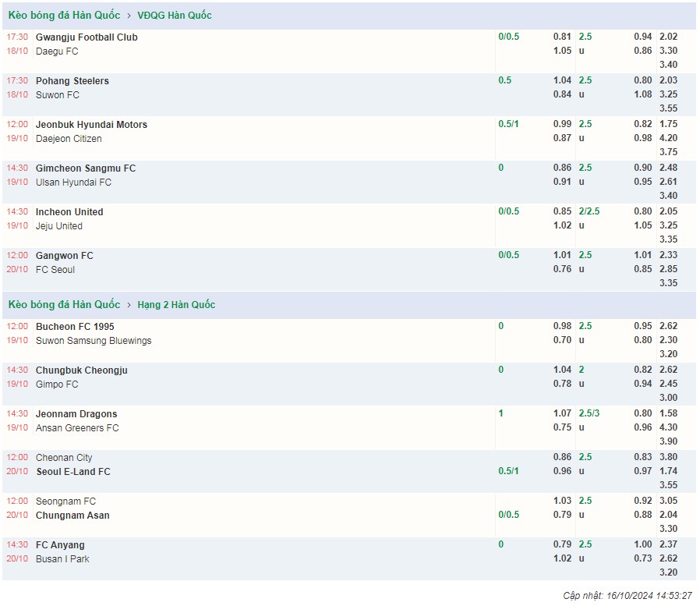Click Busan I Park team name
The width and height of the screenshot is (700, 606).
click(x=62, y=559)
